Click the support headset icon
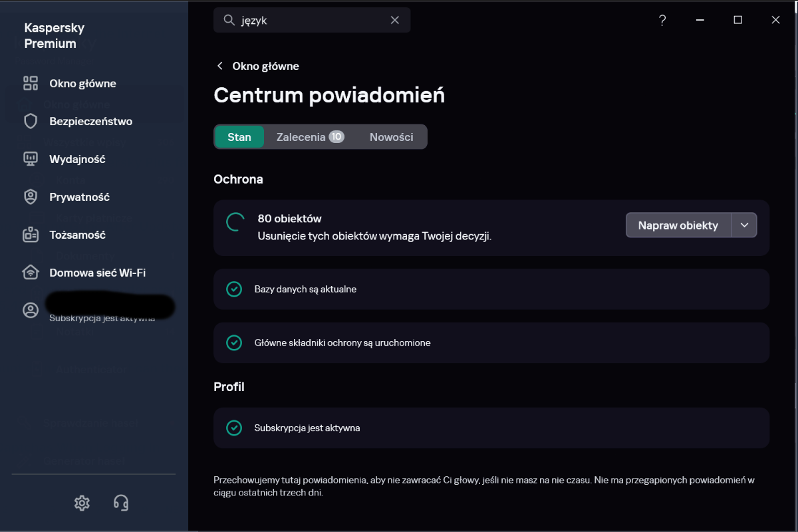The height and width of the screenshot is (532, 798). 121,503
